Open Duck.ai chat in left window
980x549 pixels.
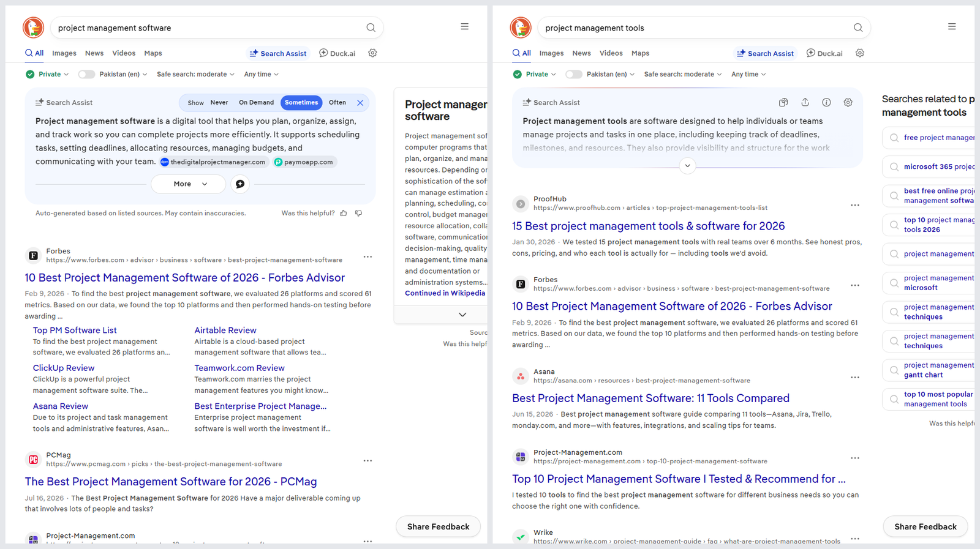tap(337, 53)
